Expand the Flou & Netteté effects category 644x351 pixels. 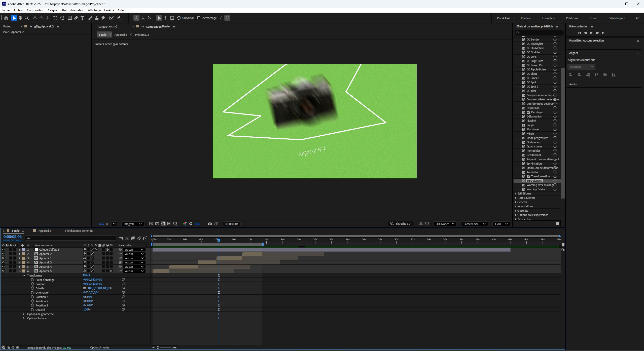tap(516, 198)
